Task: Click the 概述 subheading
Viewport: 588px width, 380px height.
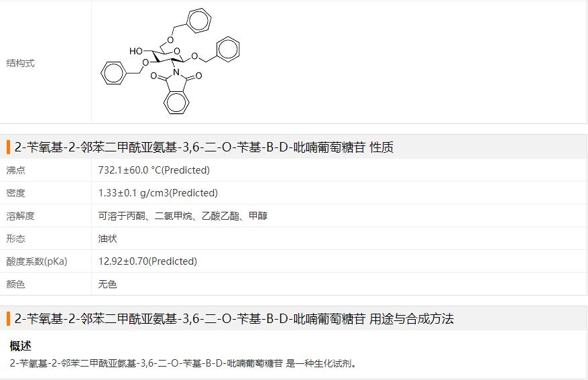Action: click(x=21, y=346)
